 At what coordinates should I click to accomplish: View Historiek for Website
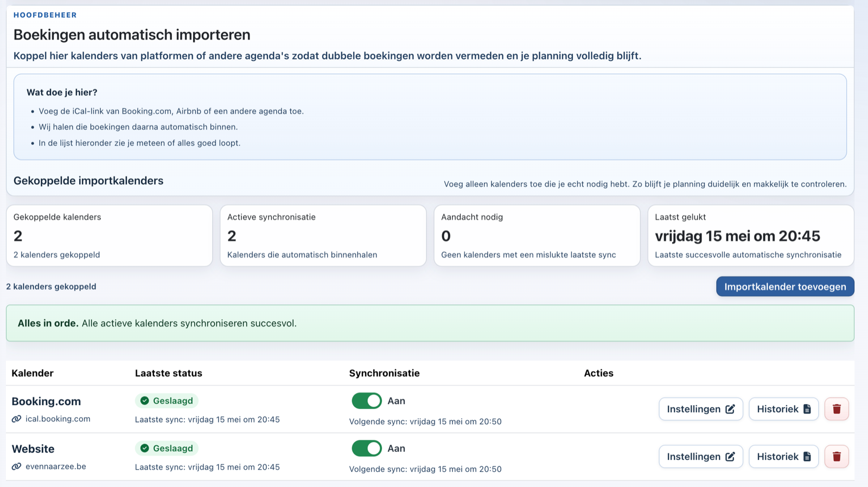784,457
